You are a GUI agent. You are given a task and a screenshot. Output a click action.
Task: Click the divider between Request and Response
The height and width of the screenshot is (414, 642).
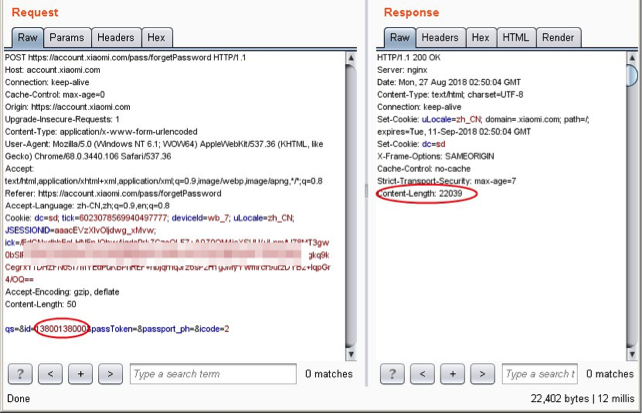click(x=369, y=190)
